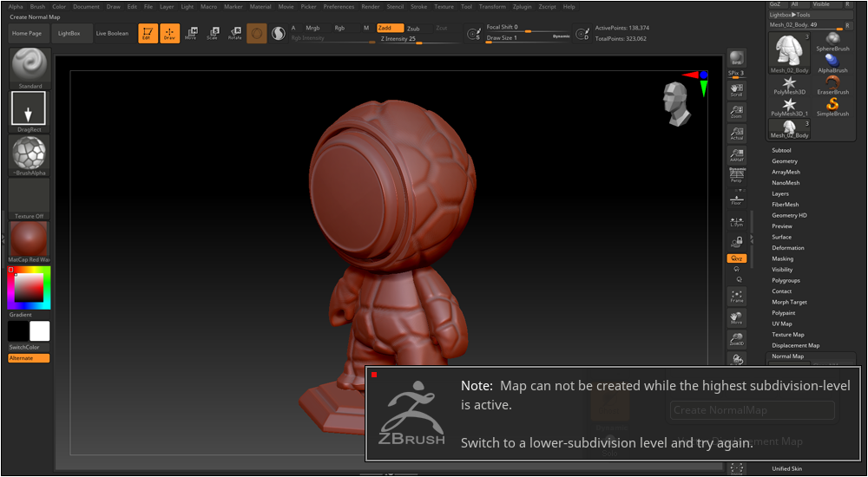Screen dimensions: 868x477
Task: Open the Displacement Map section
Action: pyautogui.click(x=795, y=345)
